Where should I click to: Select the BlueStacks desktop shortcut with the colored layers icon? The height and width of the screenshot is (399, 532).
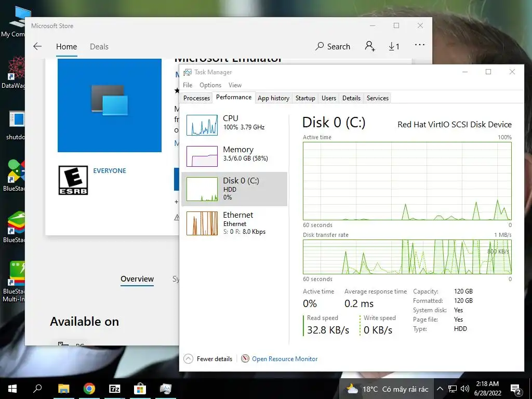point(14,227)
